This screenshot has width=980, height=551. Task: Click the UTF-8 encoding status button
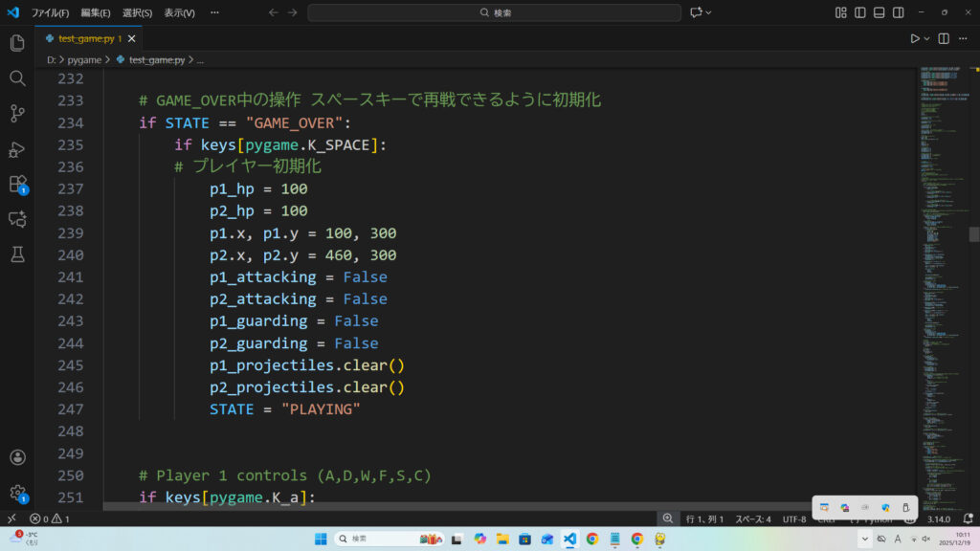click(x=794, y=518)
